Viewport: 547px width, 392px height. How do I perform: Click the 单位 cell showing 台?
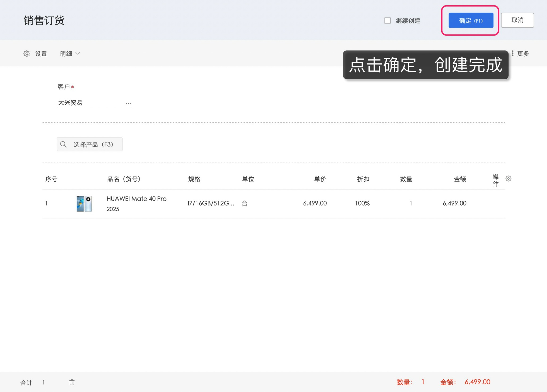(x=244, y=203)
